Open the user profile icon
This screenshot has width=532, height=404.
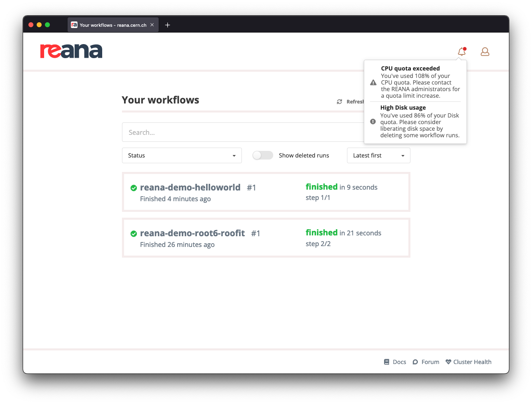pyautogui.click(x=485, y=52)
